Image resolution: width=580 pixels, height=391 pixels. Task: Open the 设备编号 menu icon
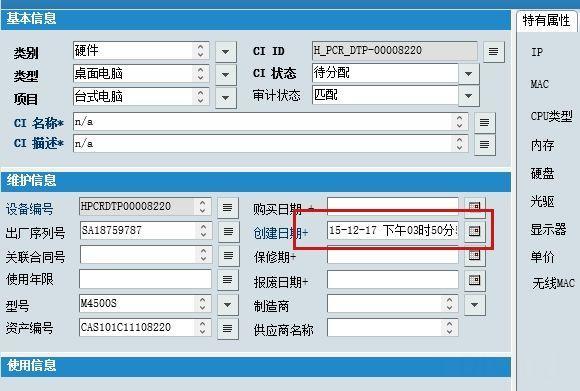pos(227,208)
